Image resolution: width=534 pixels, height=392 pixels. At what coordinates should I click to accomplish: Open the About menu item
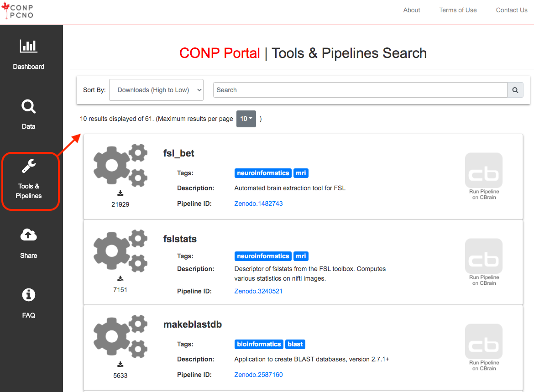pyautogui.click(x=411, y=10)
